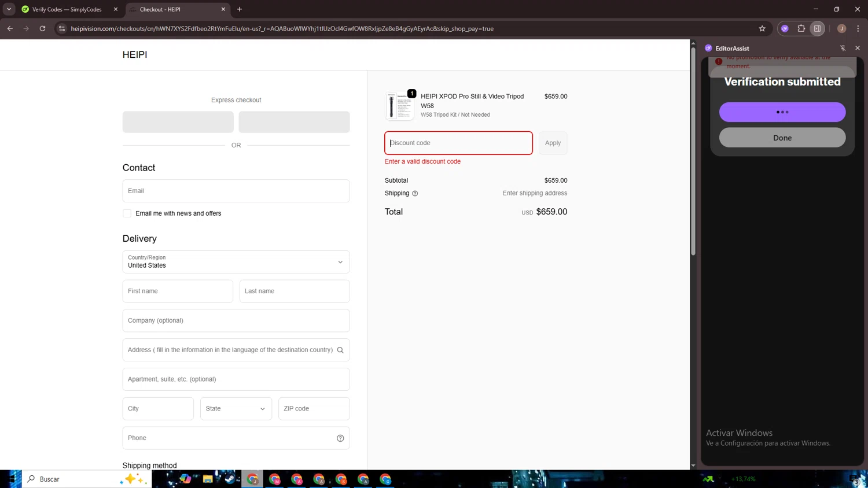View site information icon in address bar
The image size is (868, 488).
tap(62, 28)
